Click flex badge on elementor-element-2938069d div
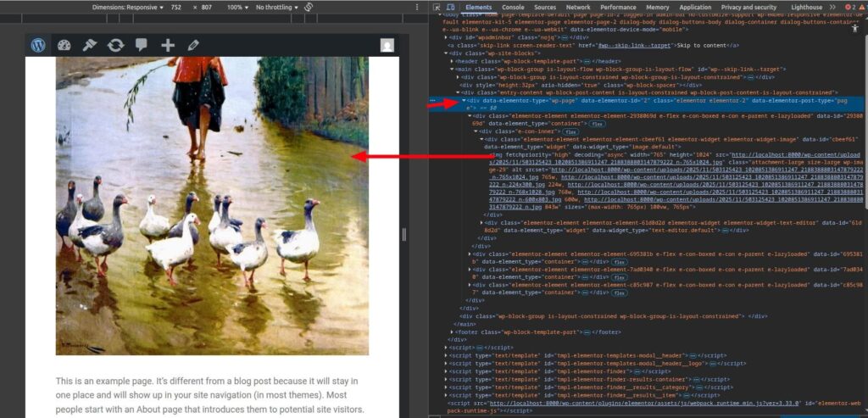868x418 pixels. [596, 125]
